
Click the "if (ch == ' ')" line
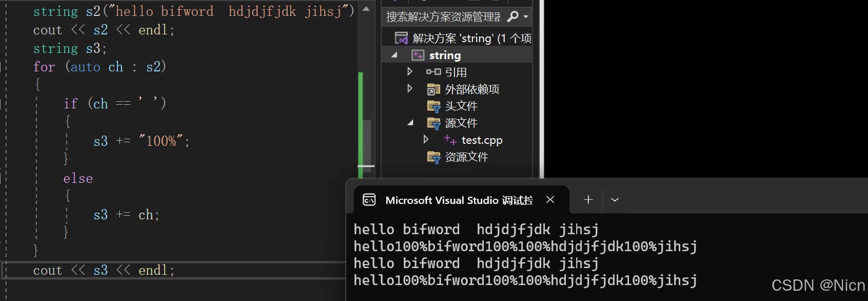pos(115,103)
